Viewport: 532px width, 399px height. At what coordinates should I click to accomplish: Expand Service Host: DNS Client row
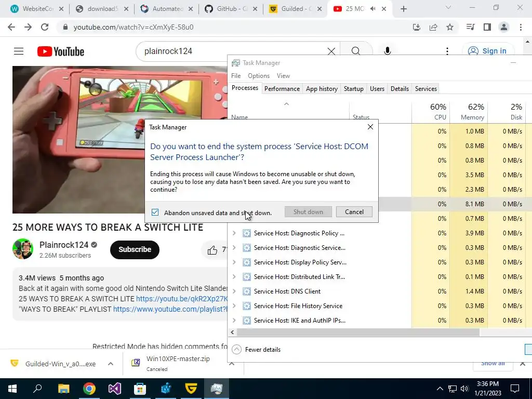click(x=234, y=291)
